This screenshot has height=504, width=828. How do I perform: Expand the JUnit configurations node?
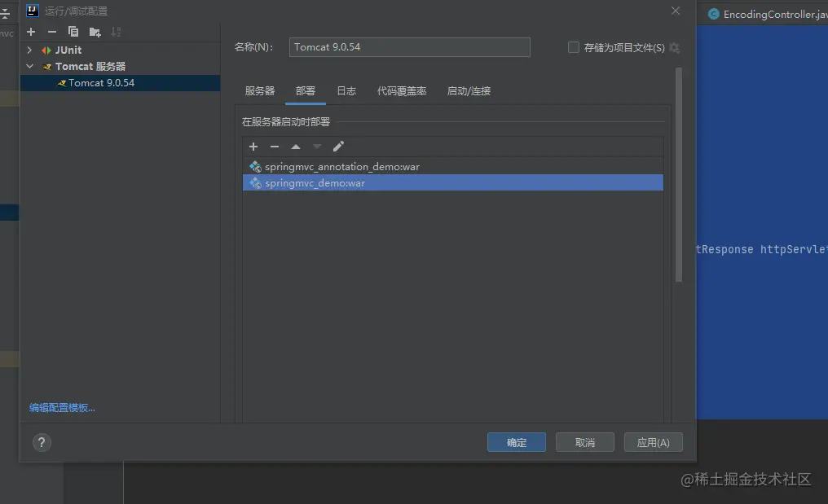[29, 50]
